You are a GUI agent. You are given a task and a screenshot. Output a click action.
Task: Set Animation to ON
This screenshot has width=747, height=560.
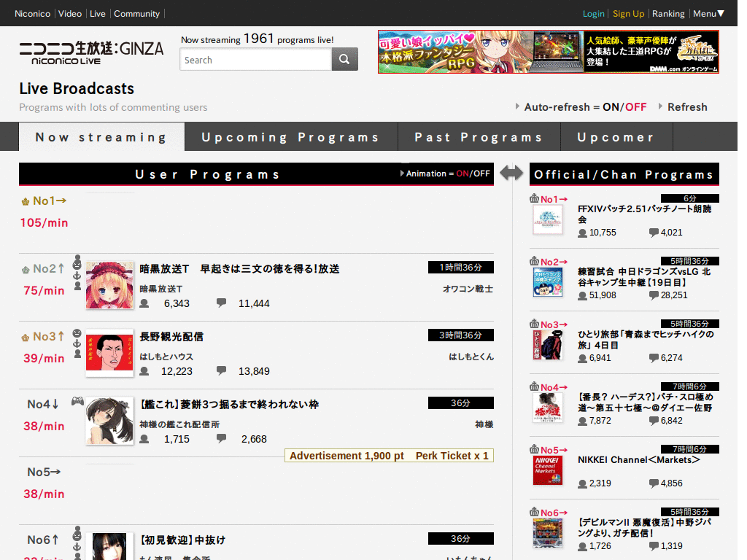click(462, 174)
